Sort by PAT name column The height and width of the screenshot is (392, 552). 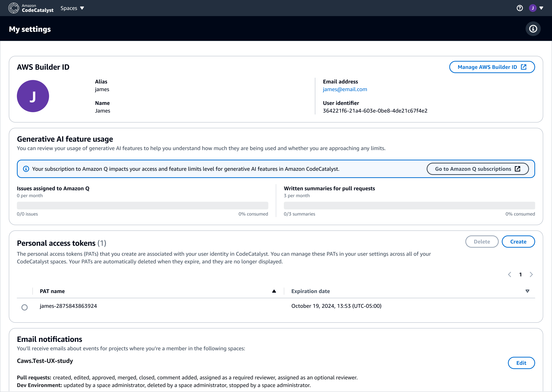pyautogui.click(x=274, y=291)
